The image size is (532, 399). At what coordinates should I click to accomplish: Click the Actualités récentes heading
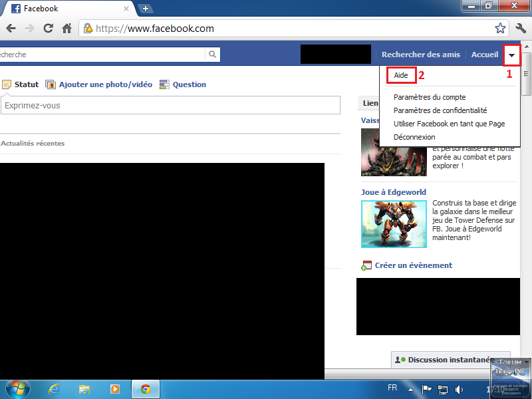click(33, 143)
